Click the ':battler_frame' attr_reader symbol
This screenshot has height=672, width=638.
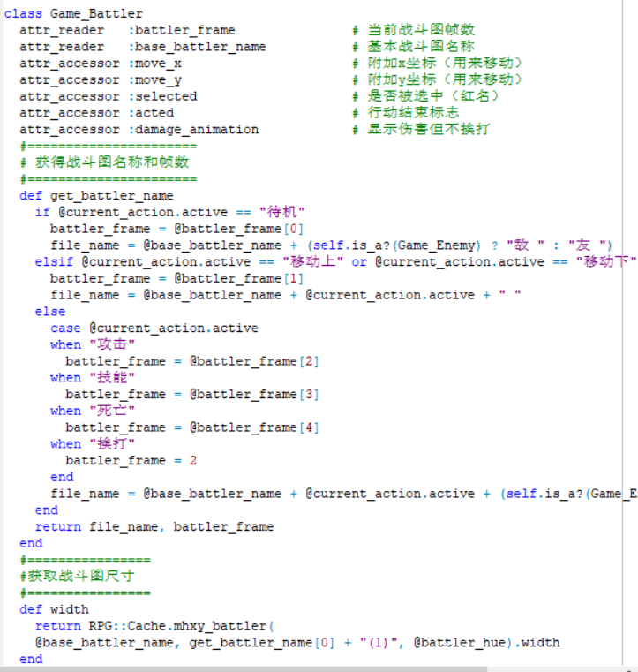pos(182,30)
